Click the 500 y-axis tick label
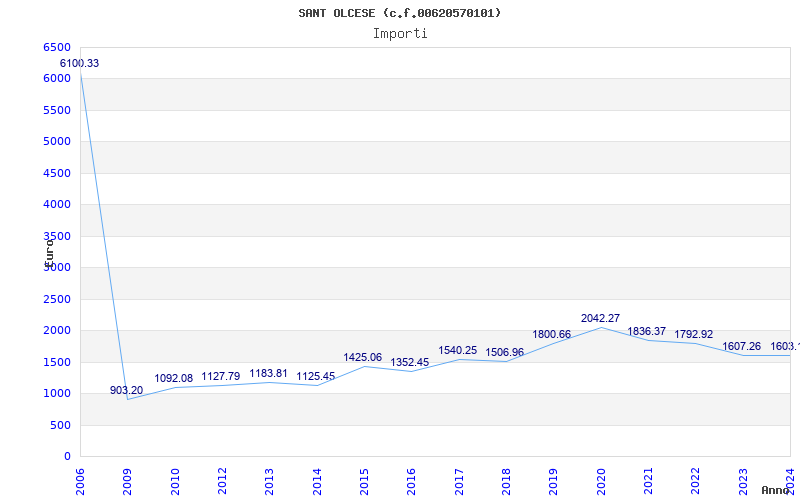800x500 pixels. pyautogui.click(x=60, y=425)
